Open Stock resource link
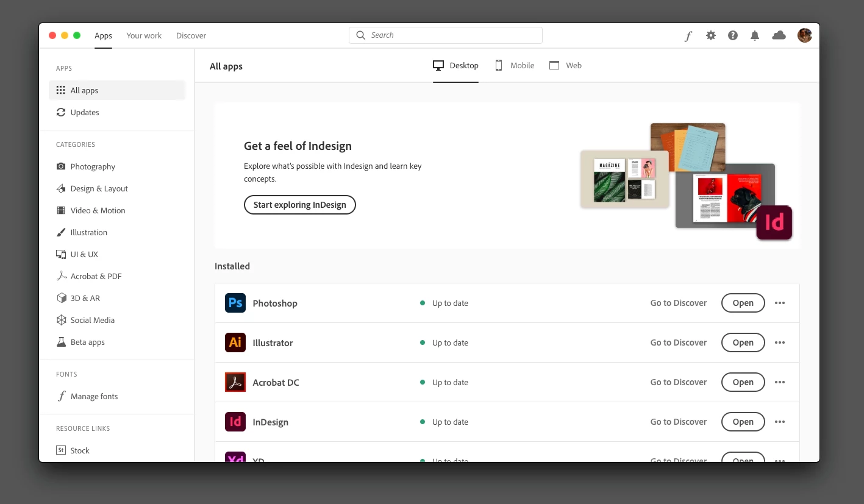 117,450
